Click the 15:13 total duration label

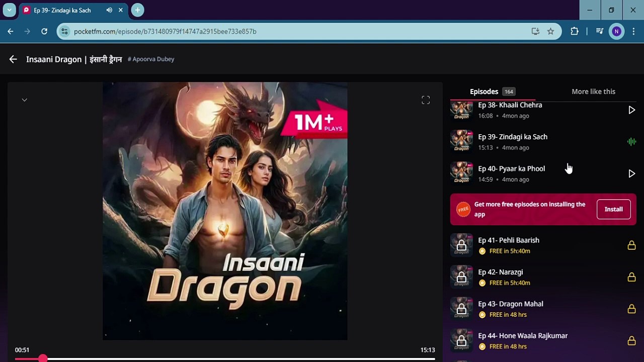point(428,350)
